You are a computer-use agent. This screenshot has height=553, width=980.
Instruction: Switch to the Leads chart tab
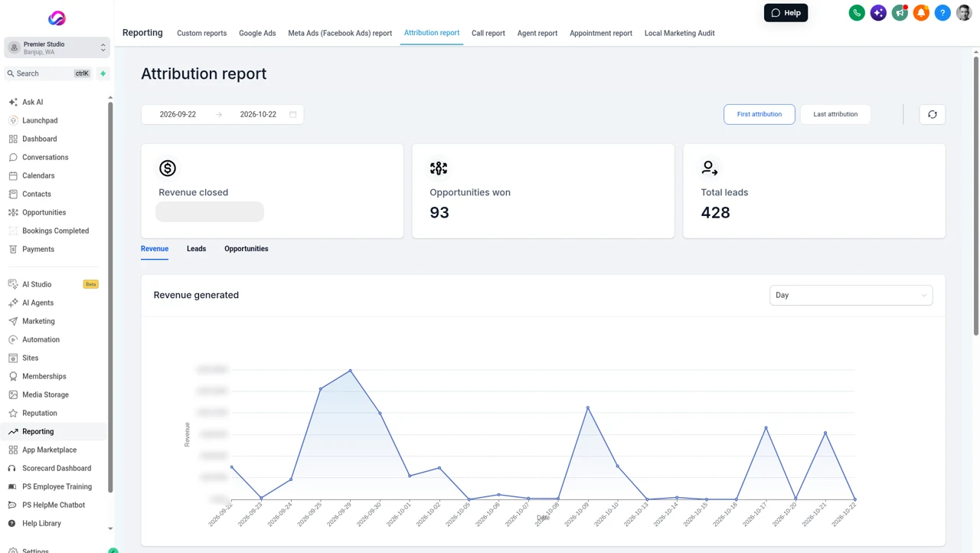[x=196, y=249]
